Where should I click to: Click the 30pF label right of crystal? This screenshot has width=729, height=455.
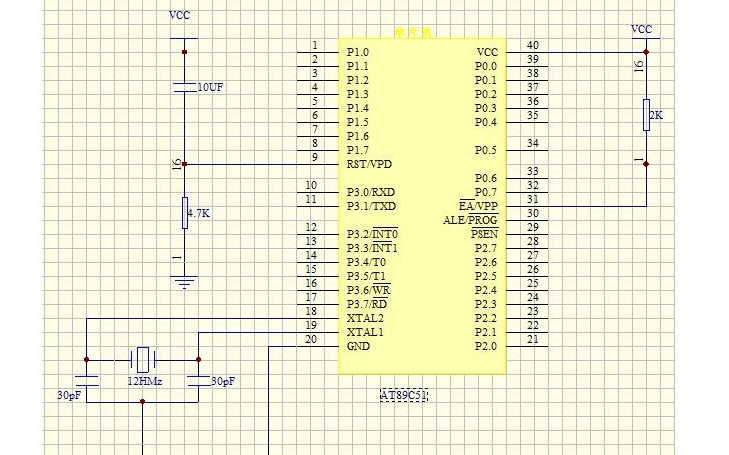[223, 382]
